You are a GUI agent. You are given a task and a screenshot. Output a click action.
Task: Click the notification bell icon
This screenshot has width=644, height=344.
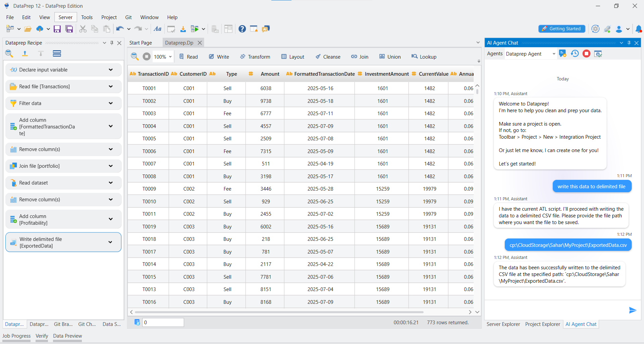(x=639, y=29)
